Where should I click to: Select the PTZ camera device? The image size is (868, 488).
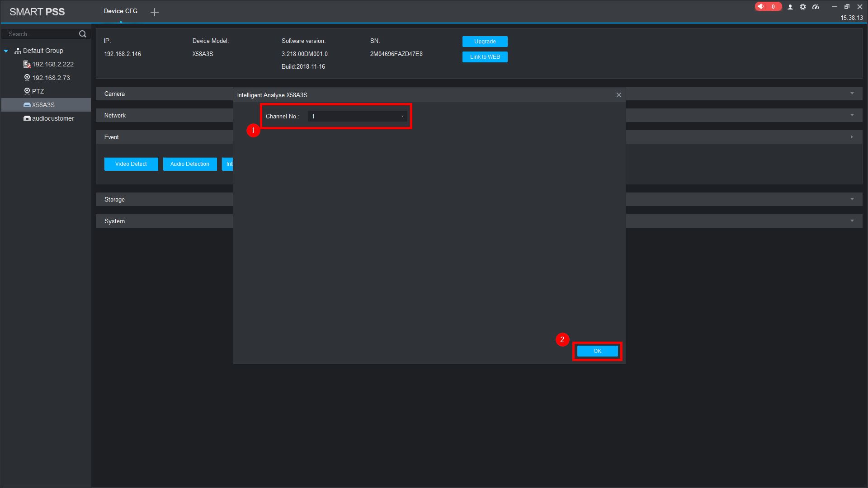38,91
